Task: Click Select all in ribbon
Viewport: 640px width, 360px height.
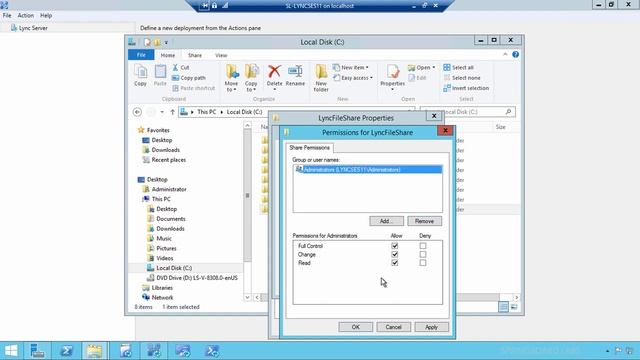Action: coord(459,67)
